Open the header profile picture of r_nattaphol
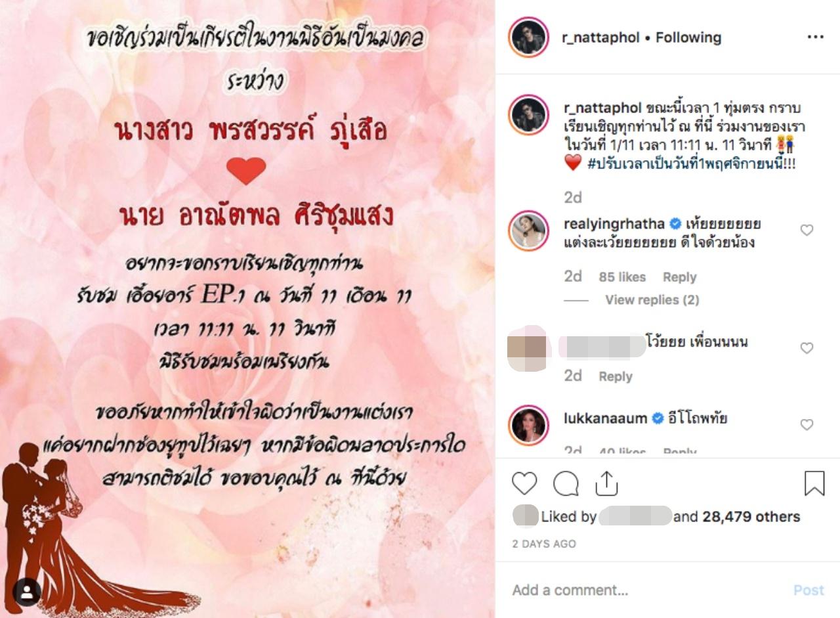The width and height of the screenshot is (840, 618). point(528,37)
